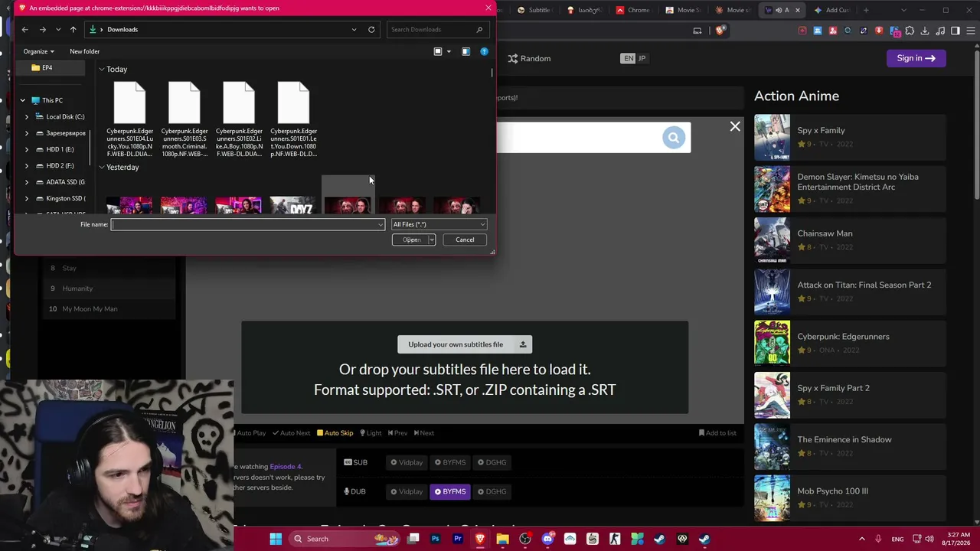Viewport: 980px width, 551px height.
Task: Refresh the Downloads folder listing
Action: click(x=371, y=29)
